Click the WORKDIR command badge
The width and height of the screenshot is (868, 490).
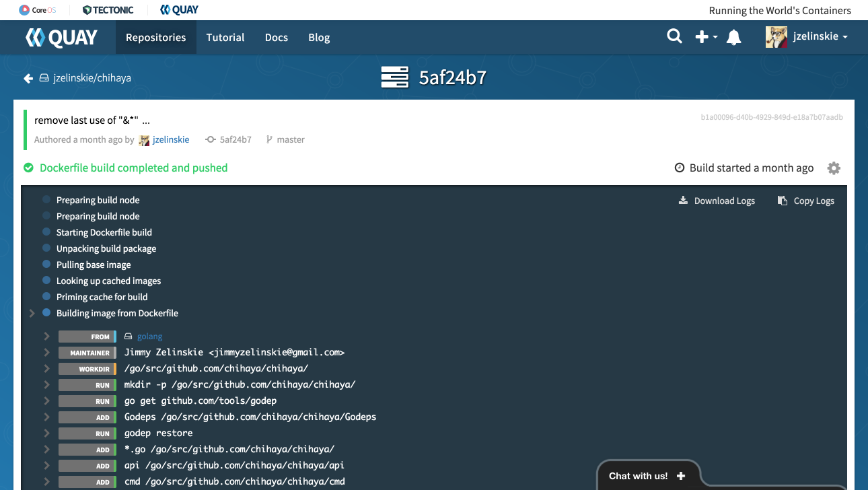(x=87, y=369)
